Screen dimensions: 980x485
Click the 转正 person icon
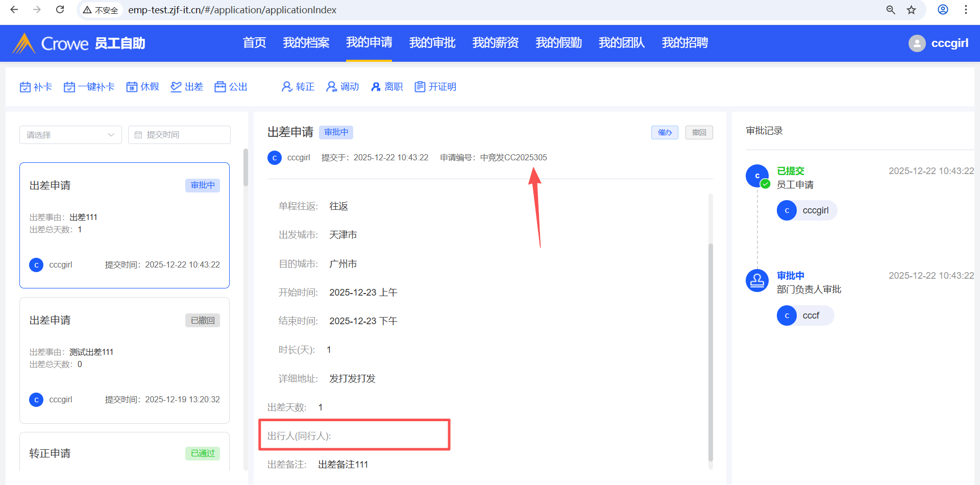click(287, 87)
